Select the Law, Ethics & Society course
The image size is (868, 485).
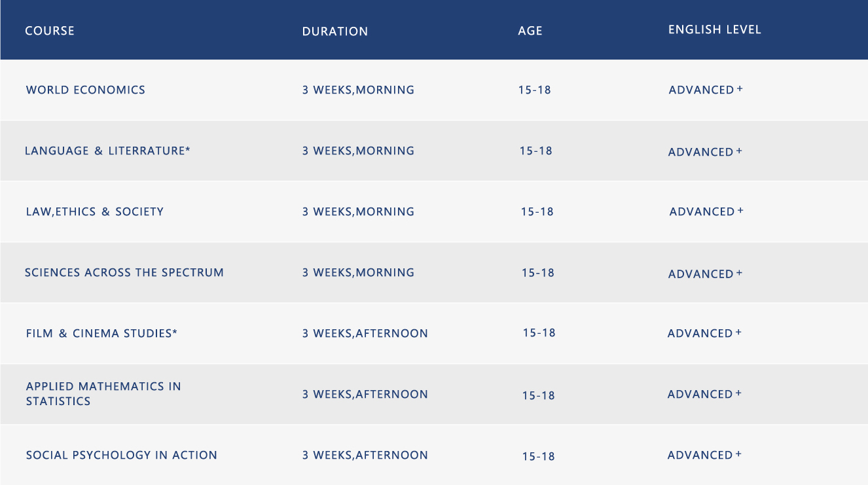click(95, 212)
